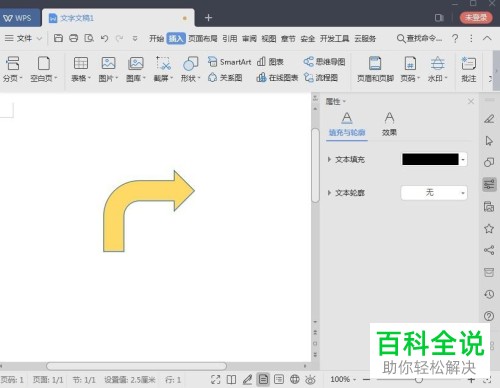Open Print Preview from quick toolbar
This screenshot has width=500, height=388.
tap(89, 38)
